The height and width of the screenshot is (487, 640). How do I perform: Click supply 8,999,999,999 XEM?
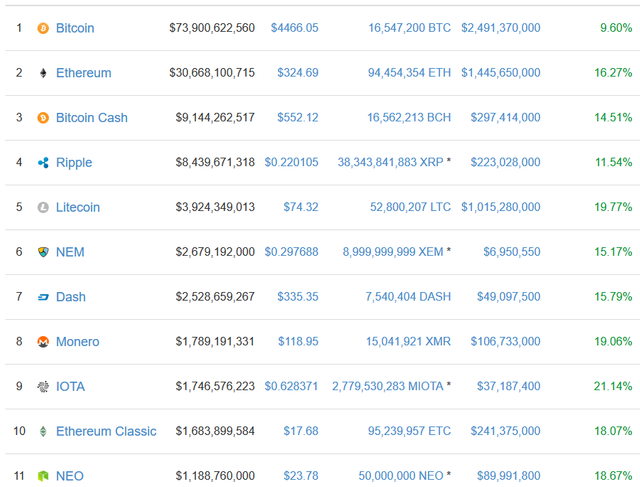[x=393, y=252]
